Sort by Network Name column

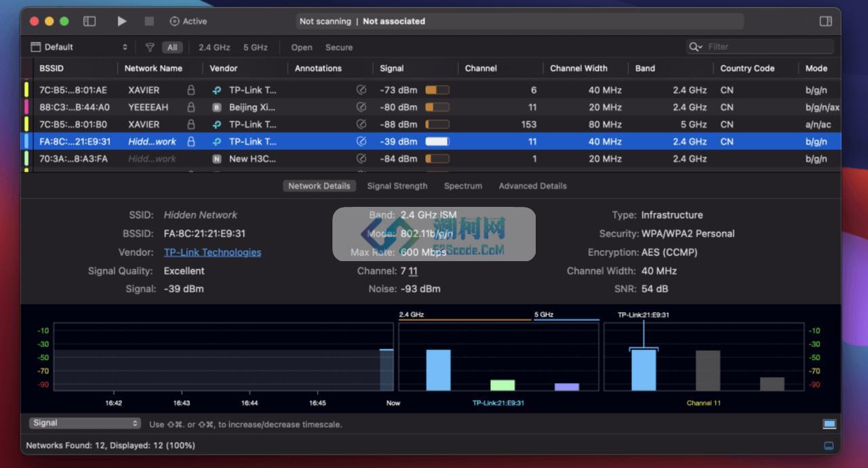[x=153, y=69]
